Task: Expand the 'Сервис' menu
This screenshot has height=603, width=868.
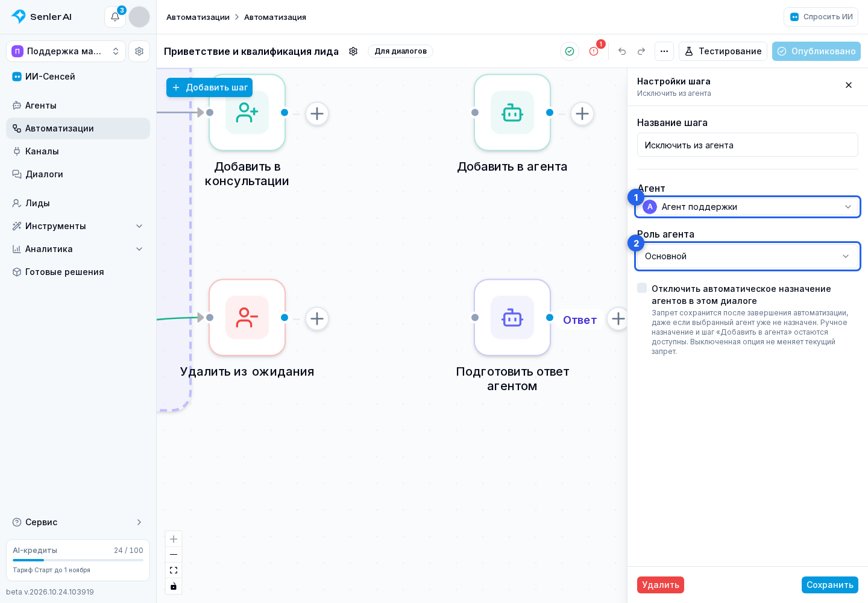Action: pos(78,522)
